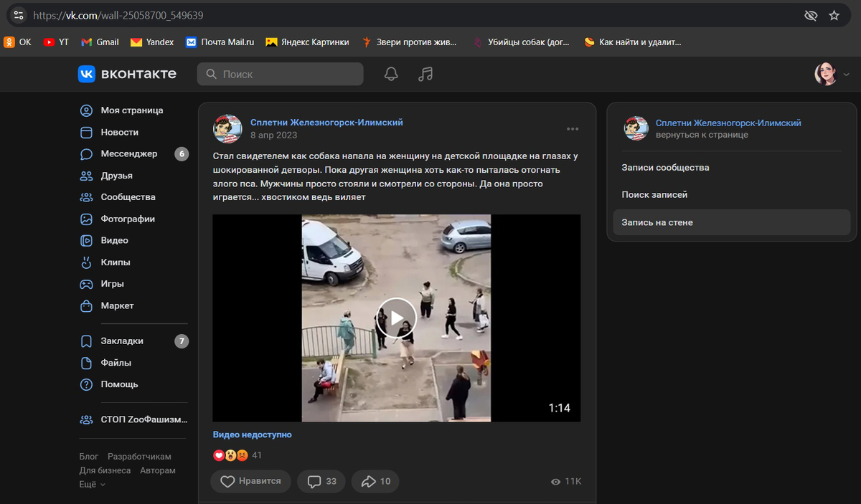This screenshot has height=504, width=861.
Task: View site information icon beside the URL
Action: click(19, 15)
